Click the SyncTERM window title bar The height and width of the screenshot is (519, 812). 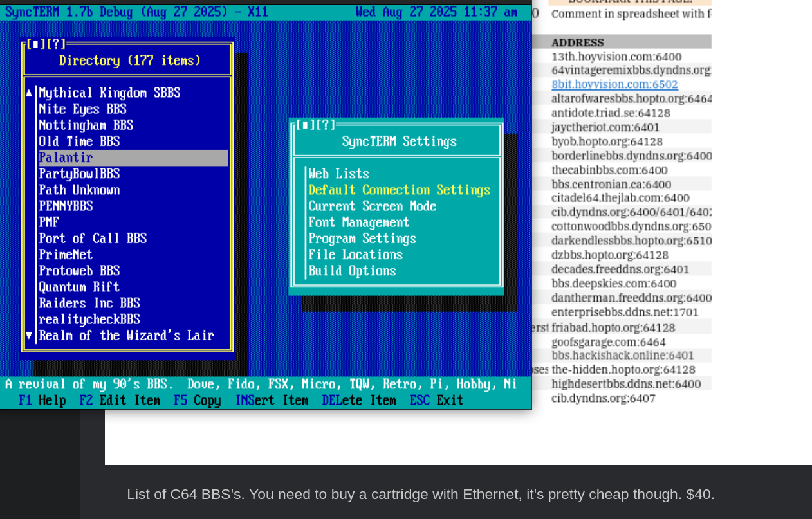(x=266, y=12)
